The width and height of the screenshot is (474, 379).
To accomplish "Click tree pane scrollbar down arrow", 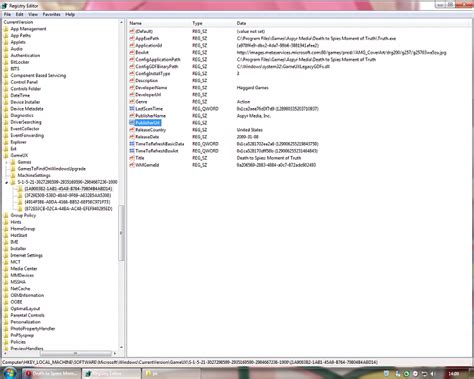I will [x=121, y=347].
